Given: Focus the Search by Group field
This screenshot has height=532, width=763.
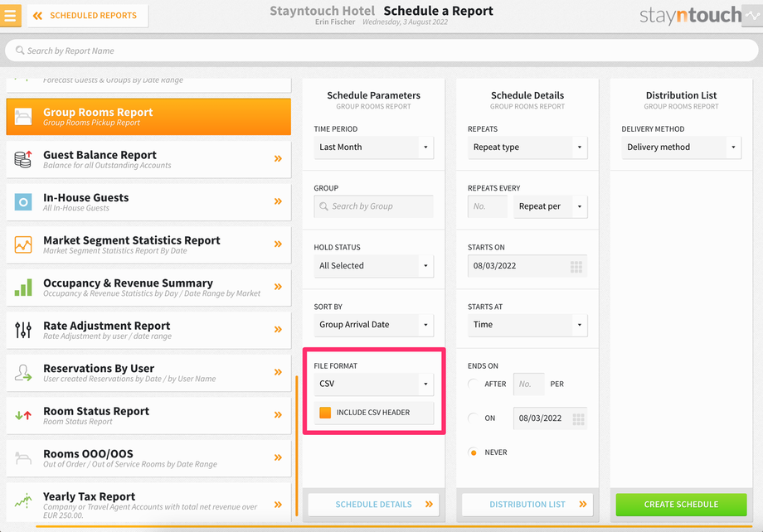Looking at the screenshot, I should coord(373,206).
